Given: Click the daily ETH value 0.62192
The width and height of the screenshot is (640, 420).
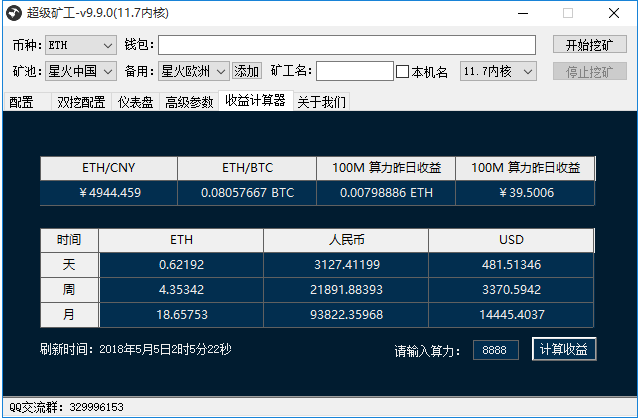Looking at the screenshot, I should [x=181, y=265].
